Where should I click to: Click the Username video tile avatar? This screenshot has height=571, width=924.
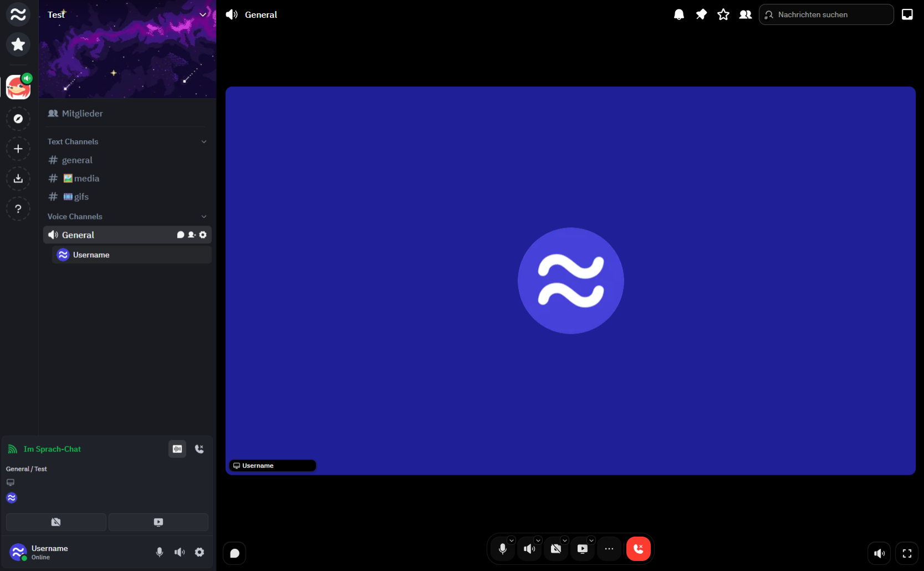click(x=571, y=281)
